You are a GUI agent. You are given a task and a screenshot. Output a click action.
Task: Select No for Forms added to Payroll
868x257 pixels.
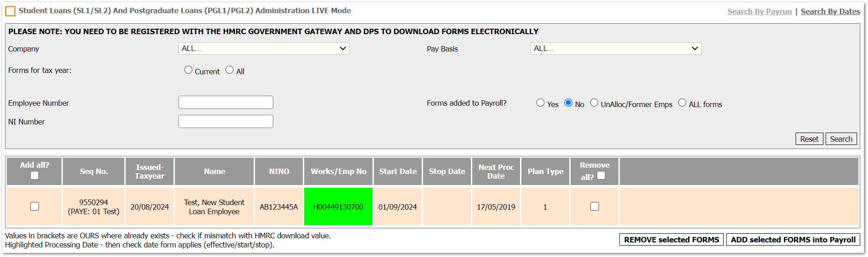tap(568, 103)
